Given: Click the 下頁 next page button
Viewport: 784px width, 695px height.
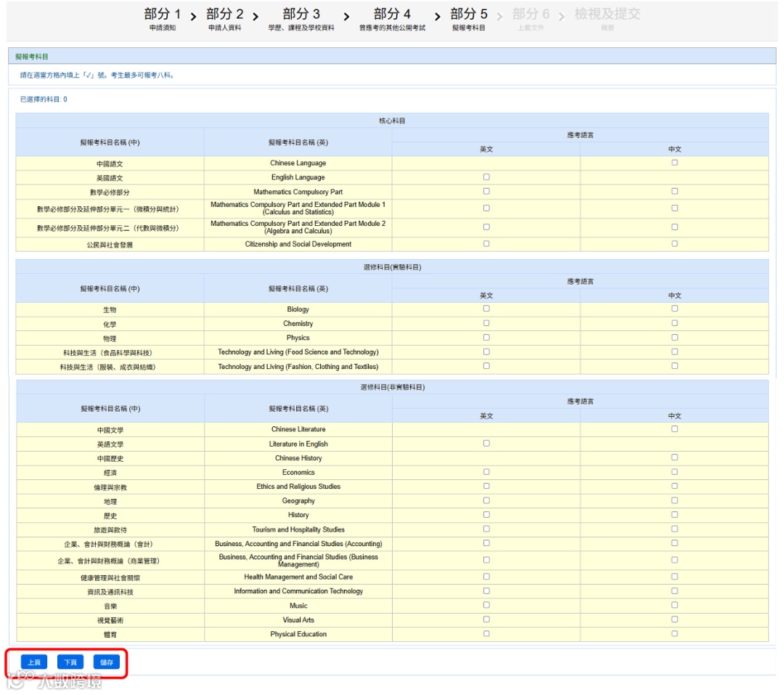Looking at the screenshot, I should click(70, 662).
